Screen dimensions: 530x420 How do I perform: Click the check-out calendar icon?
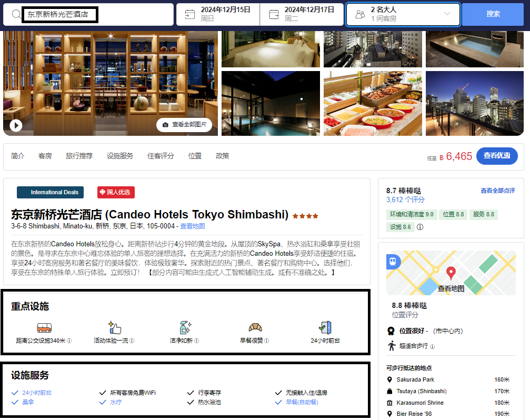click(274, 14)
